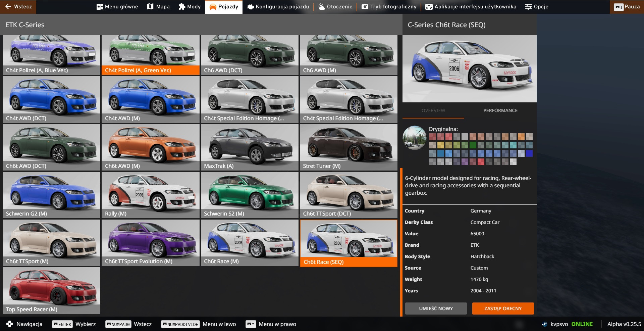Open the Mapa map icon
The width and height of the screenshot is (644, 331).
150,7
